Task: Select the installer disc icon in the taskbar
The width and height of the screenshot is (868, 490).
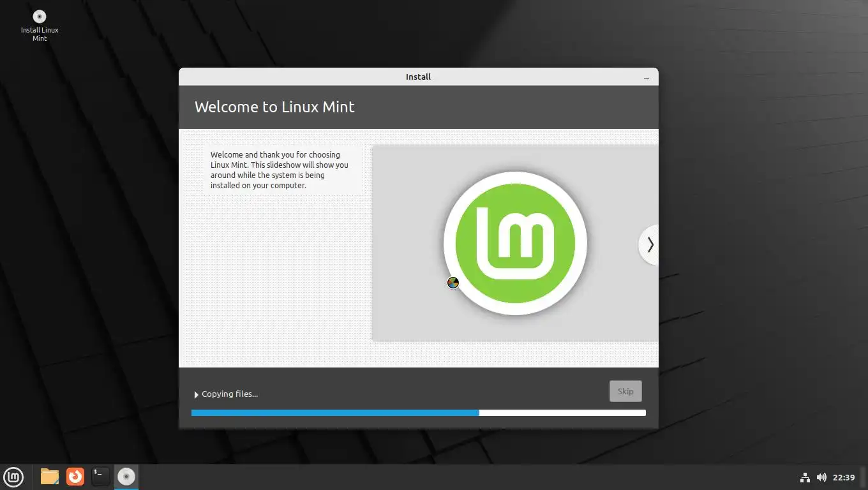Action: (x=126, y=477)
